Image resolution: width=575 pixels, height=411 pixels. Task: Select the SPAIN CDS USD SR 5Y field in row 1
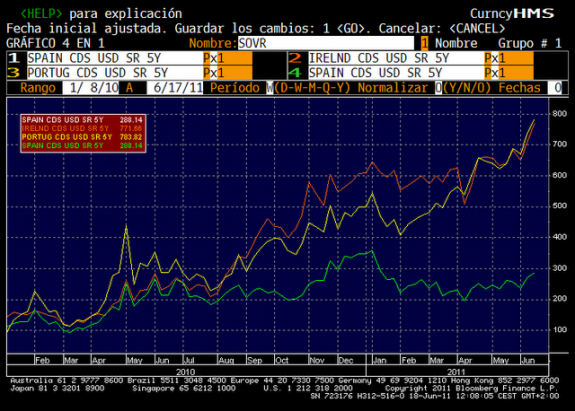115,58
